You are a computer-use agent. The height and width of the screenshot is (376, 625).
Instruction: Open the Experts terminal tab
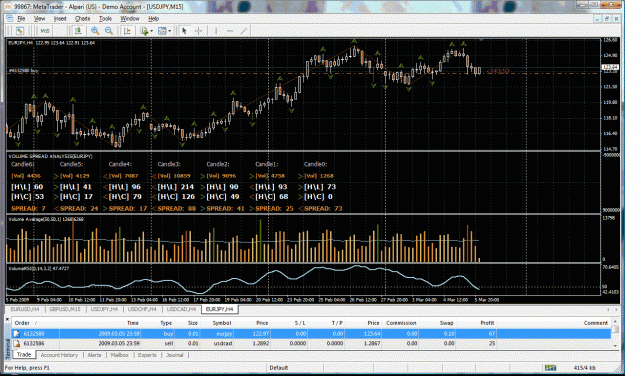point(147,355)
